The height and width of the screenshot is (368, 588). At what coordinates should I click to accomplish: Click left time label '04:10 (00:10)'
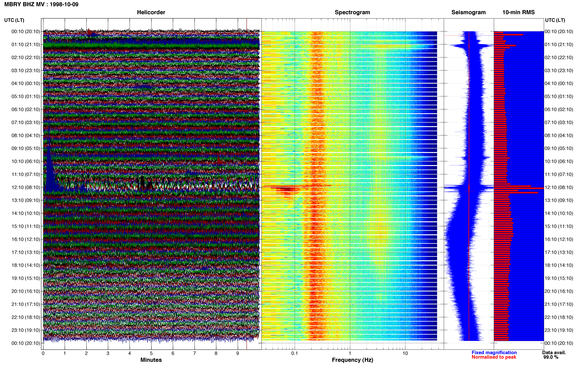[x=26, y=83]
